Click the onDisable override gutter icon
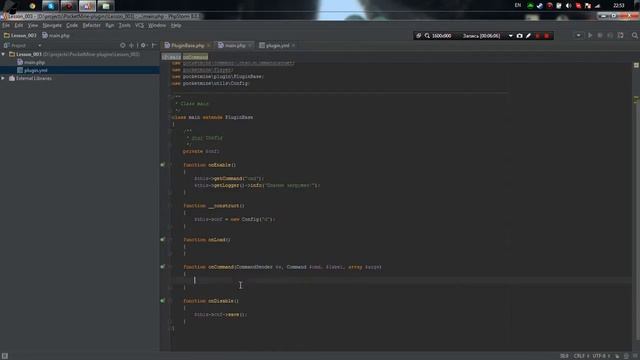The height and width of the screenshot is (360, 640). [162, 300]
